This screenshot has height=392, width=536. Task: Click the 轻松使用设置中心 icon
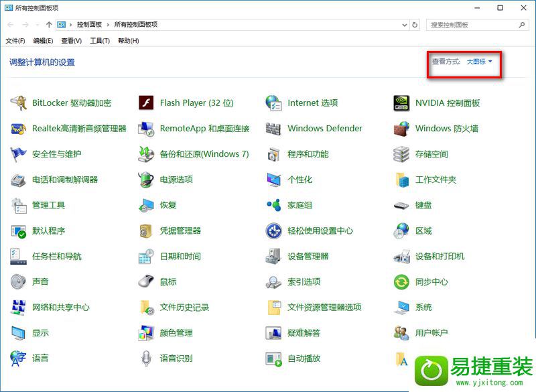(273, 231)
